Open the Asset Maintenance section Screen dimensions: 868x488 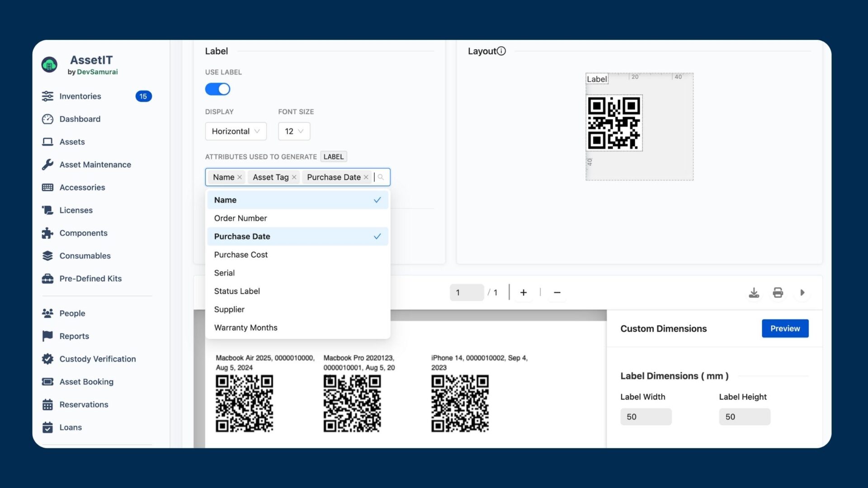click(x=95, y=164)
